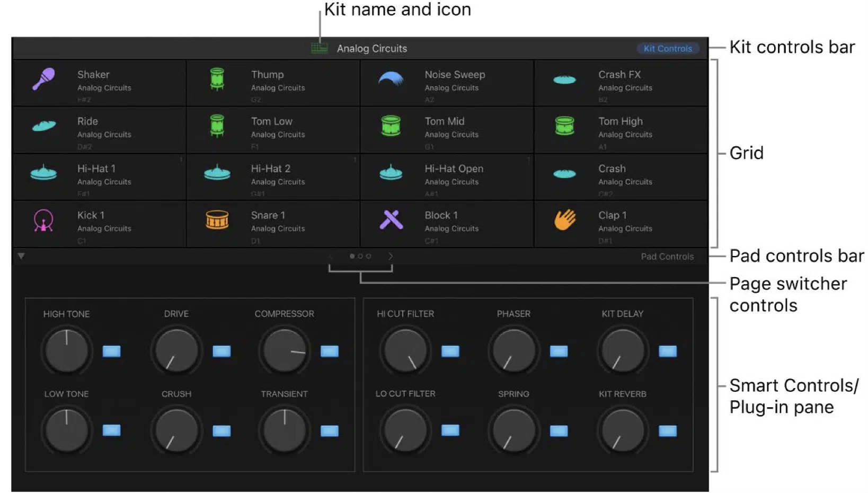
Task: Click the High Tone knob
Action: (x=67, y=350)
